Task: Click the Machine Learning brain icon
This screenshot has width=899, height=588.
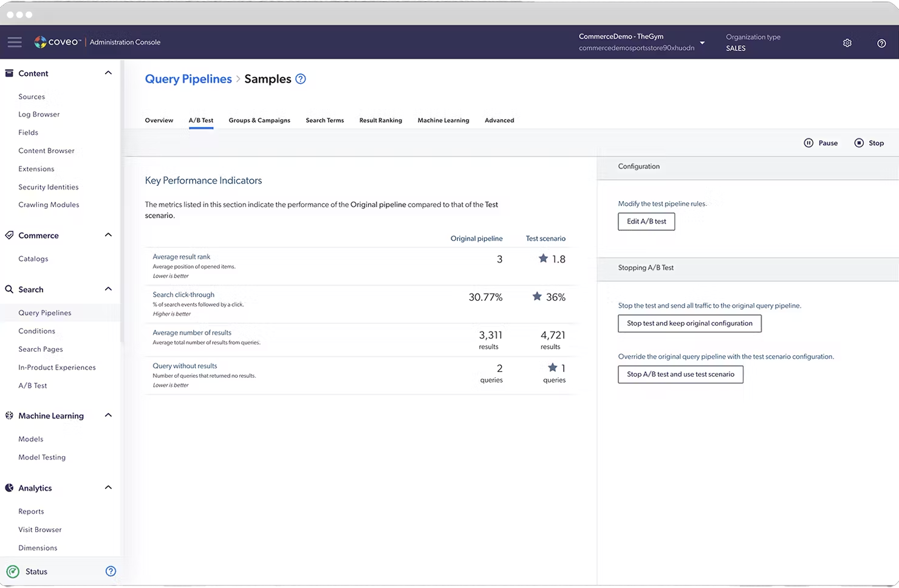Action: coord(9,415)
